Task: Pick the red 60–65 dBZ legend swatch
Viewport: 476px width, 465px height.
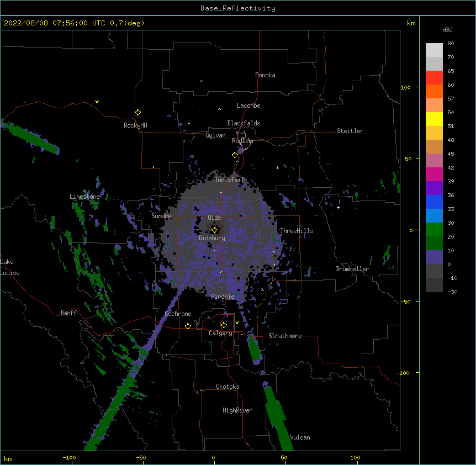Action: [x=434, y=78]
